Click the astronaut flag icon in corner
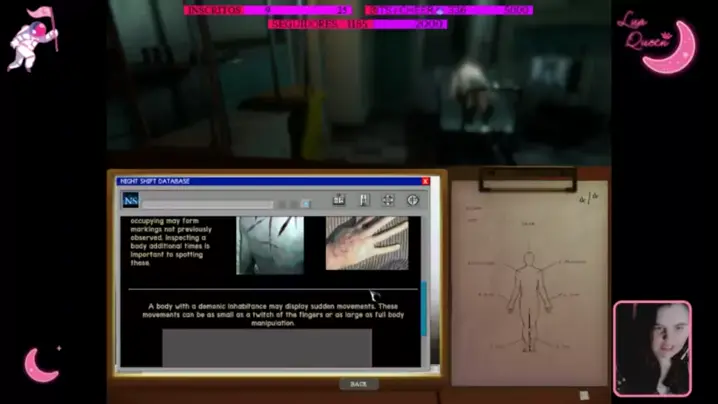 33,38
